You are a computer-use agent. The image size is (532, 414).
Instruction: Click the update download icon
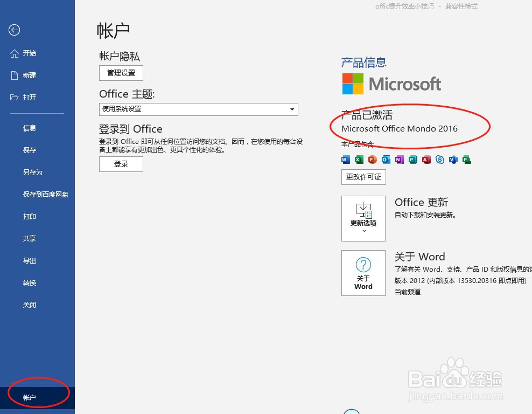(x=363, y=210)
